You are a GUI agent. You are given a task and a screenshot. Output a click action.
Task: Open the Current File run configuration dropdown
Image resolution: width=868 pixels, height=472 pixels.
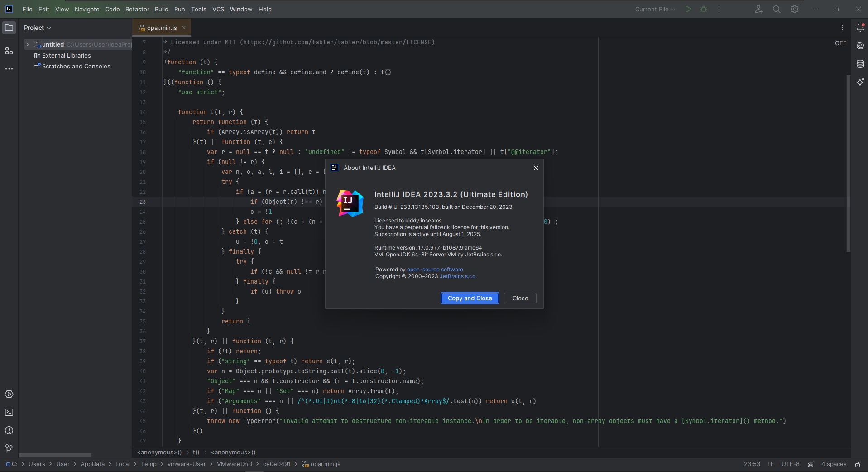655,9
